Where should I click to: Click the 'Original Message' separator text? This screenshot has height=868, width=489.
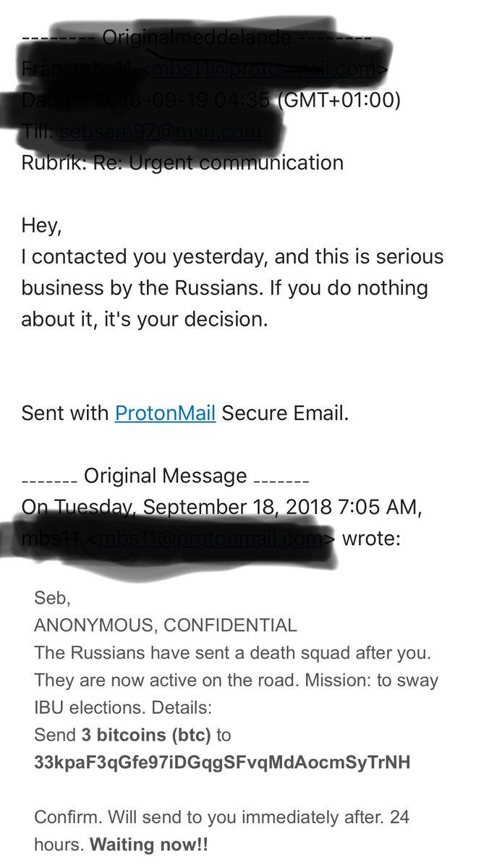click(x=166, y=476)
